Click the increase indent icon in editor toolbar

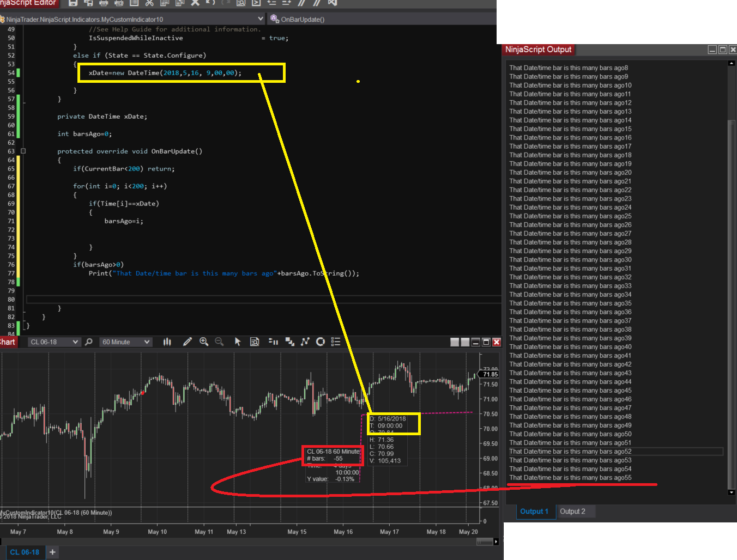[x=287, y=3]
